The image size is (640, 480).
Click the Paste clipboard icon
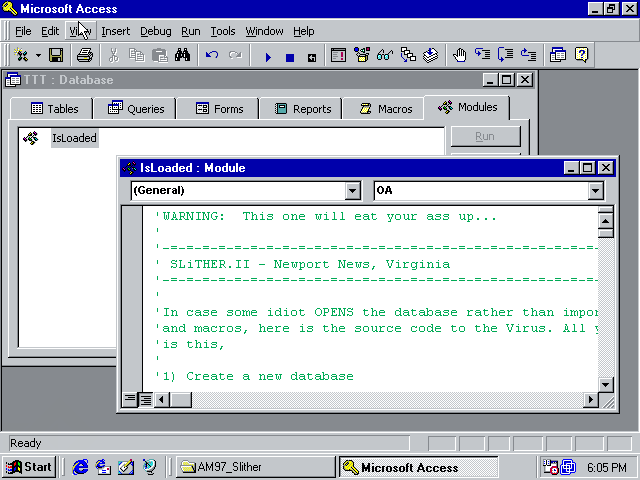[x=160, y=55]
